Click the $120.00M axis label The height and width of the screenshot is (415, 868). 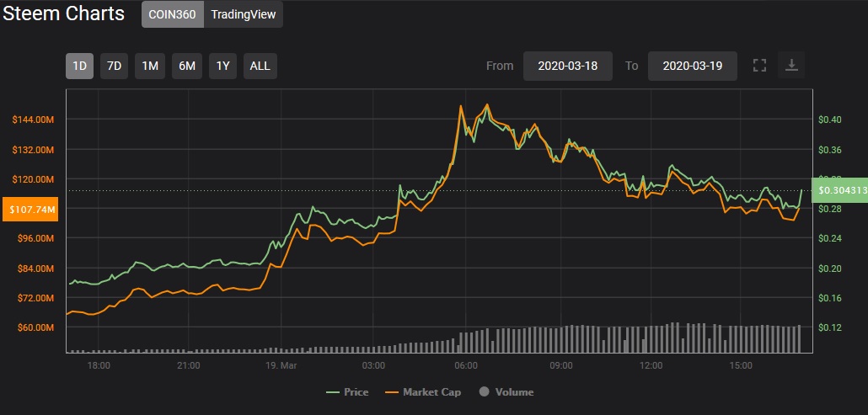[x=34, y=179]
